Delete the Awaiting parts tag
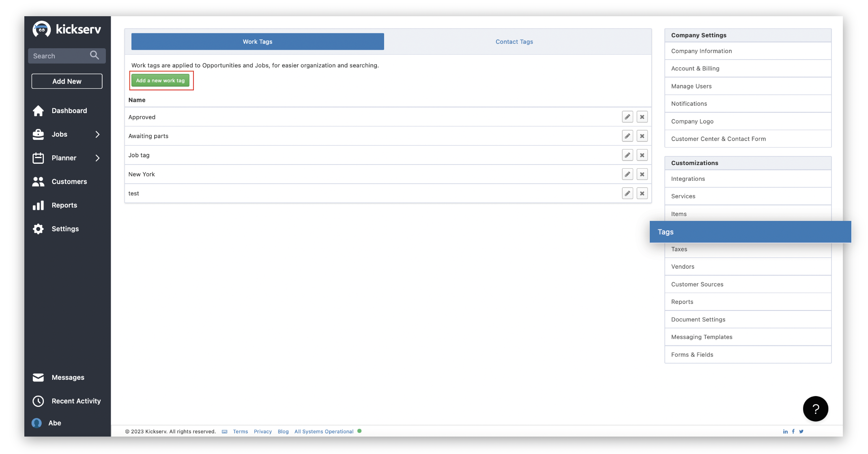Viewport: 868px width, 454px height. pyautogui.click(x=642, y=136)
